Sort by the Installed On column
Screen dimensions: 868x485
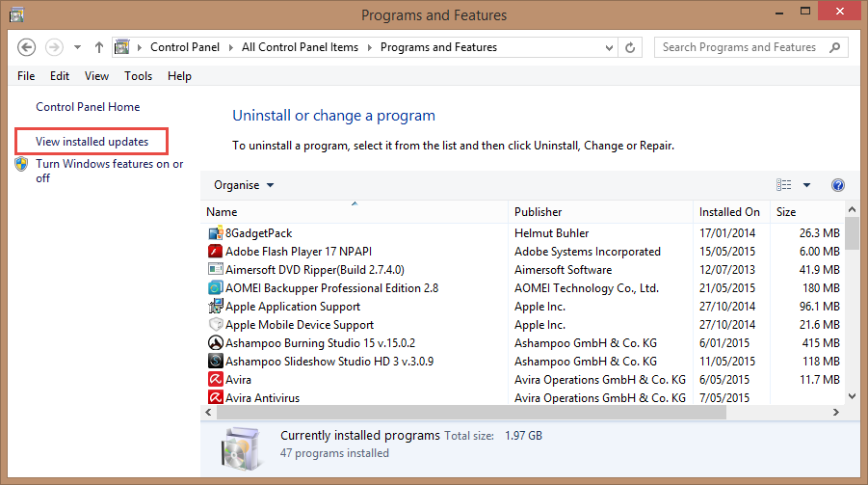tap(731, 212)
